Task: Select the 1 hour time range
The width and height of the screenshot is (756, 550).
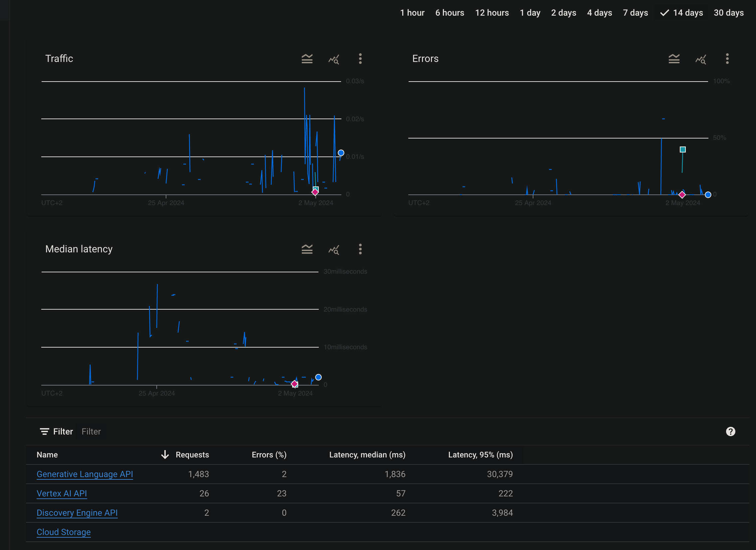Action: click(412, 13)
